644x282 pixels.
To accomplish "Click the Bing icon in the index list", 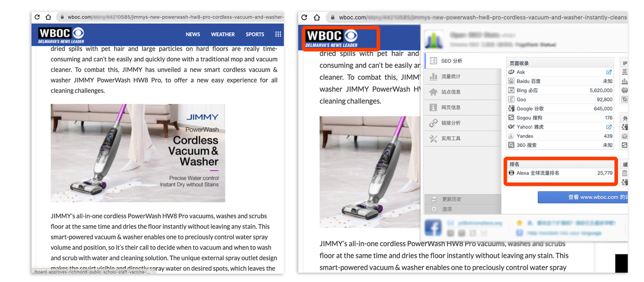I will 511,90.
